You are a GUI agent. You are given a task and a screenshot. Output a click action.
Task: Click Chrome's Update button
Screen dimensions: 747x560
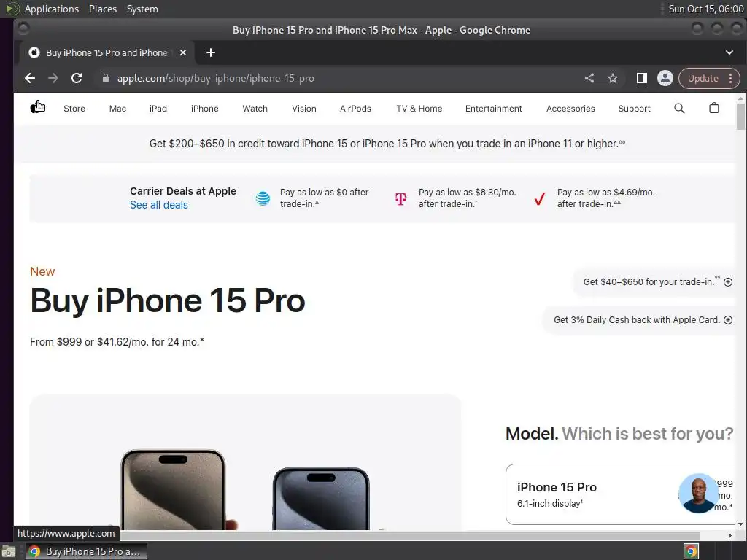703,78
